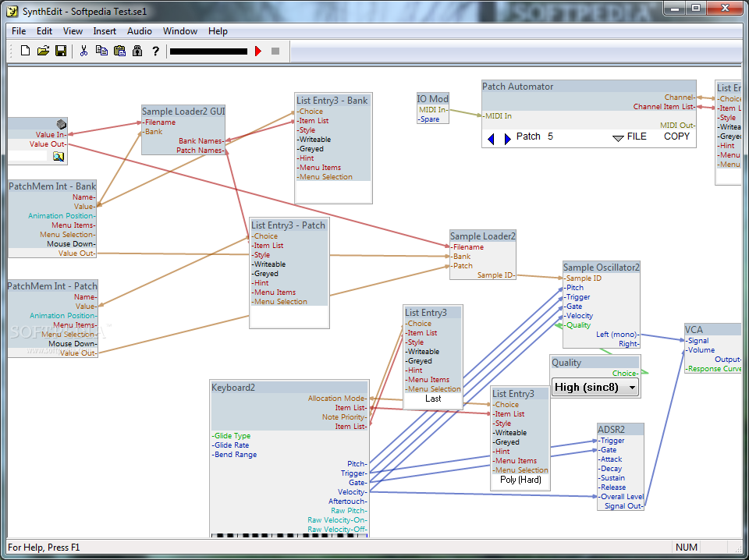Open the View menu
749x560 pixels.
[73, 31]
